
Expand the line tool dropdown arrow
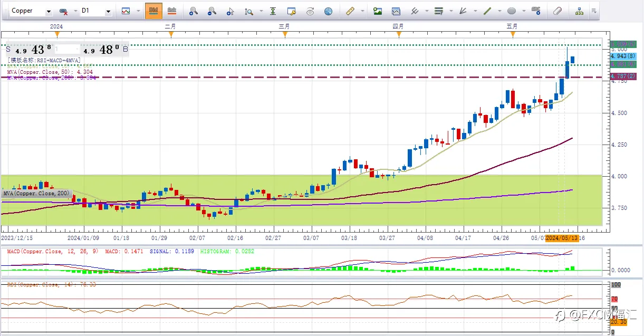point(499,11)
